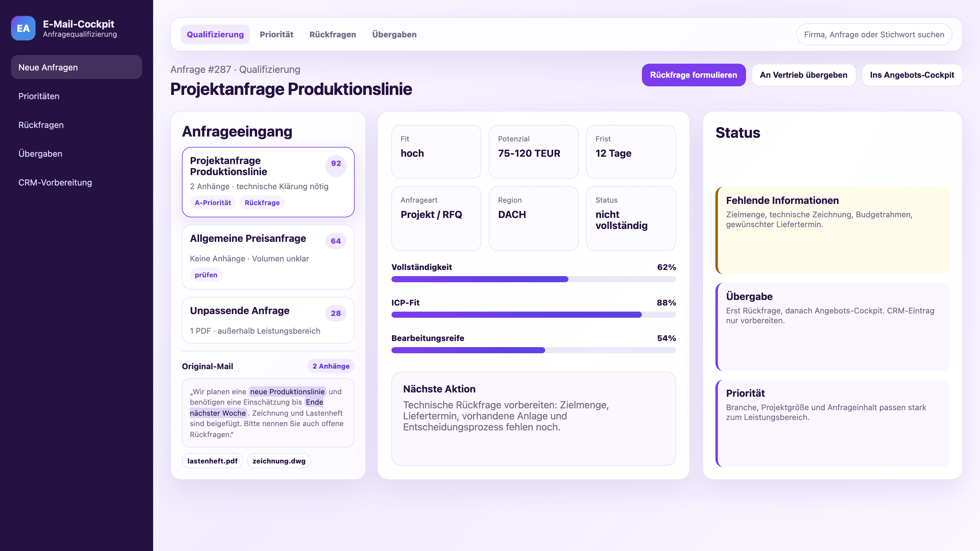Click breadcrumb Anfrage #287 · Qualifizierung
980x551 pixels.
235,69
